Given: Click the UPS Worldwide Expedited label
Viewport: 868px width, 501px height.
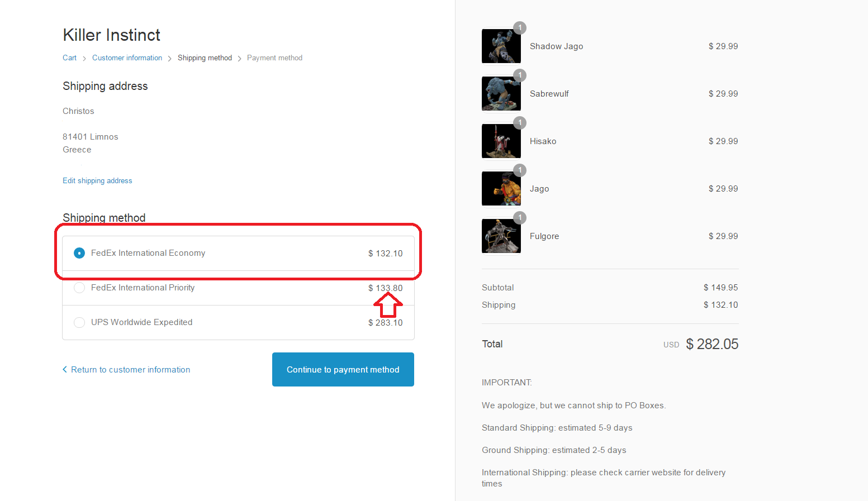Looking at the screenshot, I should coord(141,322).
